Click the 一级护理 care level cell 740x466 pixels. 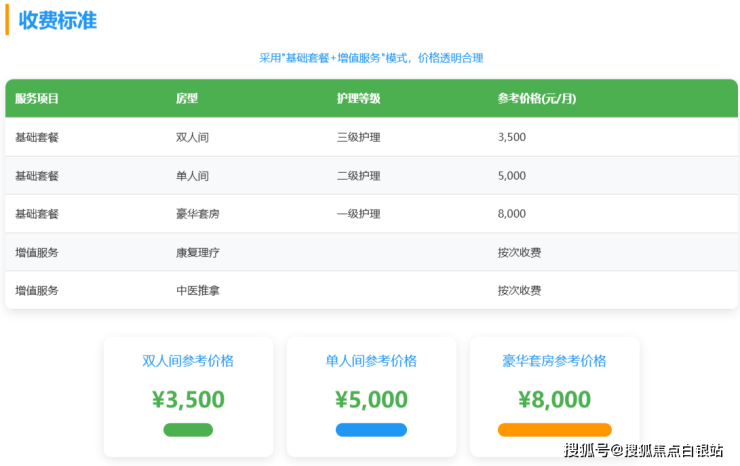(x=358, y=214)
